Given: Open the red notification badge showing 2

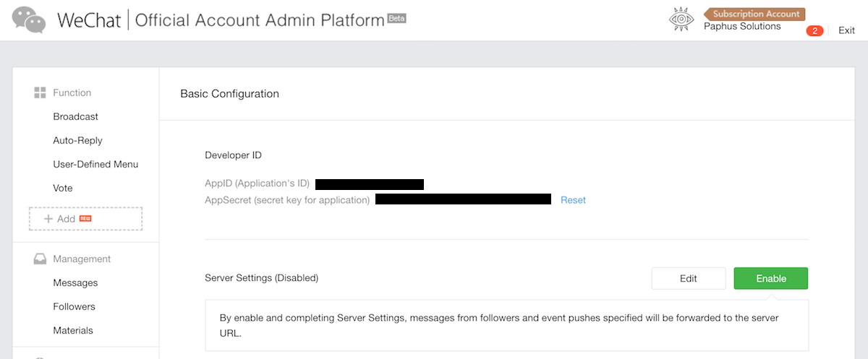Looking at the screenshot, I should 814,31.
